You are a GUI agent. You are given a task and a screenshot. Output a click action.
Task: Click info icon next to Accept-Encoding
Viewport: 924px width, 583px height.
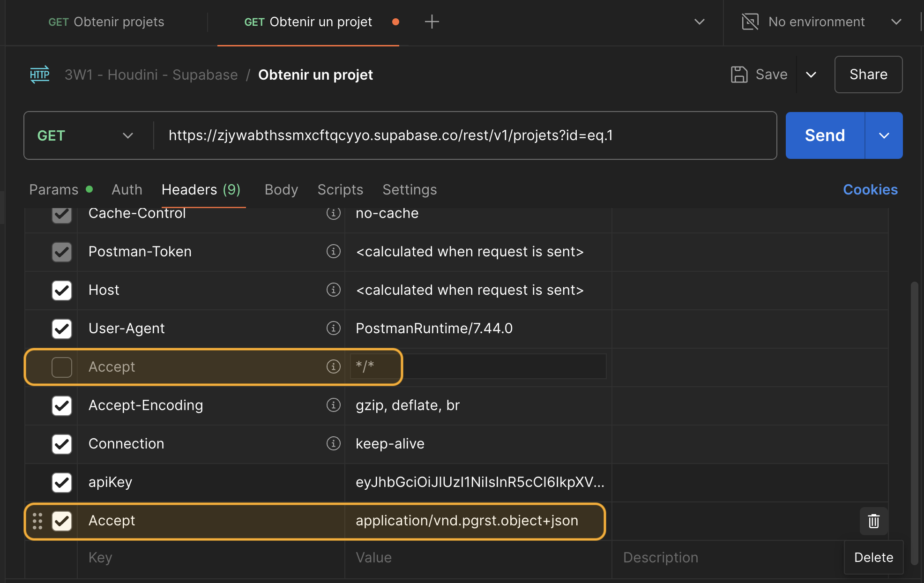(x=333, y=405)
